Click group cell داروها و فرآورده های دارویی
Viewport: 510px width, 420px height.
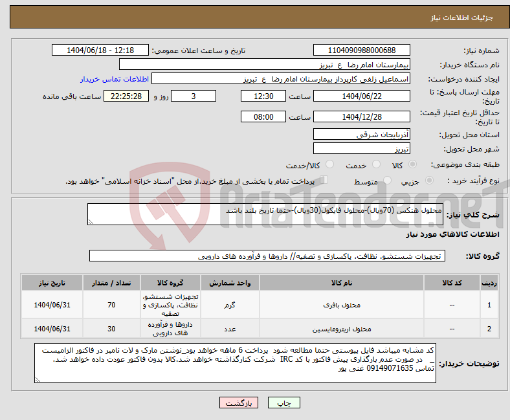170,329
